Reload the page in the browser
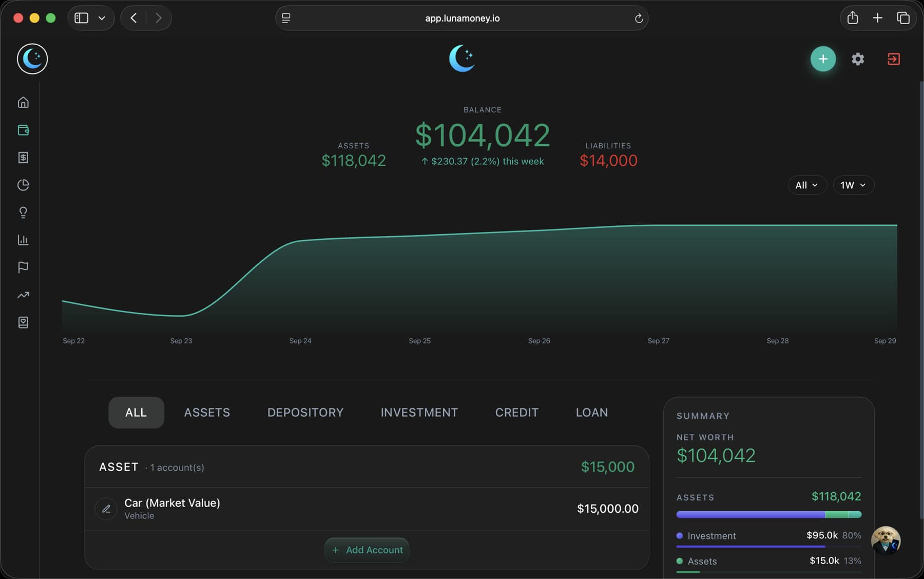This screenshot has height=579, width=924. [639, 18]
